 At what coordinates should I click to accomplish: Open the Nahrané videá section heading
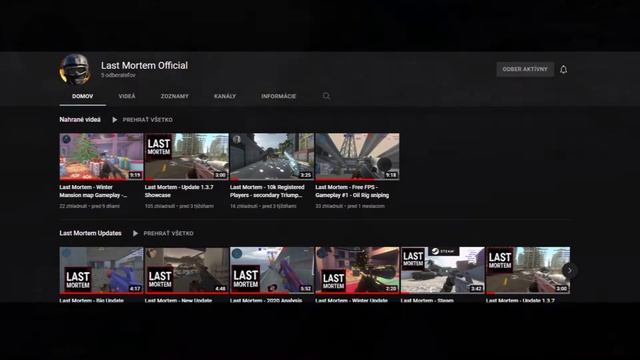[x=80, y=120]
